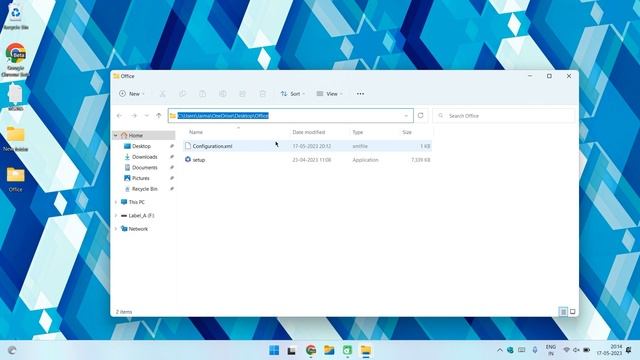Open Chrome from the taskbar
Viewport: 640px width, 360px height.
[x=311, y=350]
